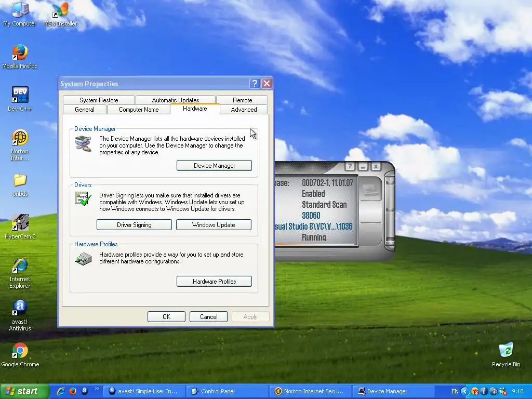Select the HyperCam 2 desktop shortcut
Viewport: 532px width, 399px height.
point(20,227)
